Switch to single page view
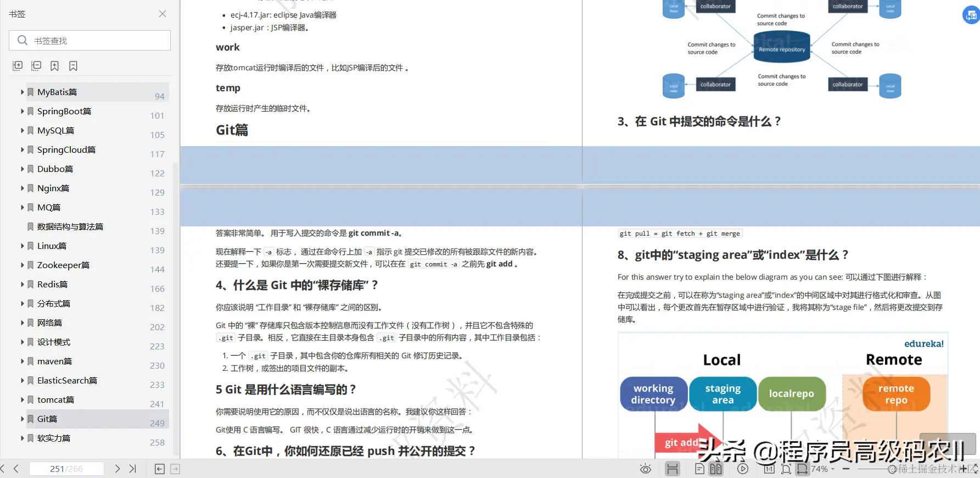Image resolution: width=980 pixels, height=478 pixels. [699, 469]
